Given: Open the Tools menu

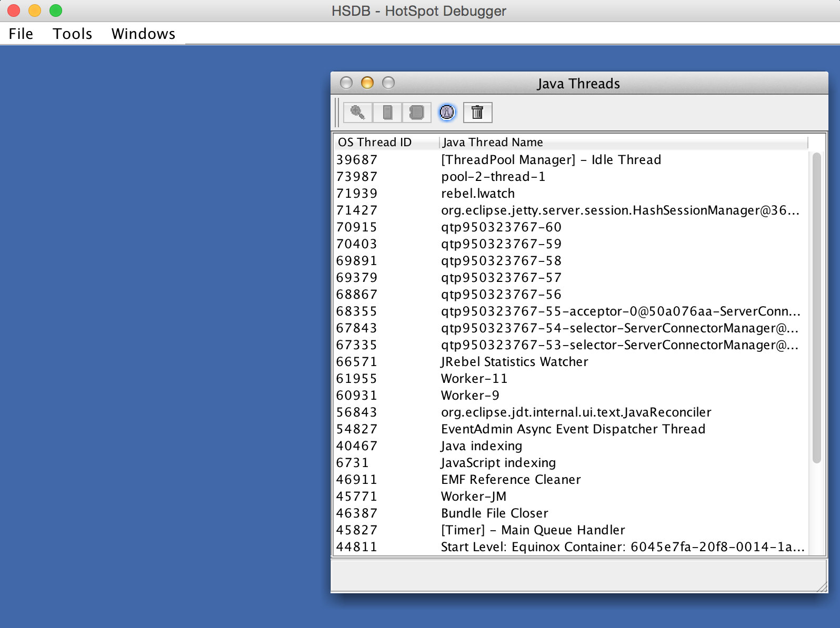Looking at the screenshot, I should point(73,34).
